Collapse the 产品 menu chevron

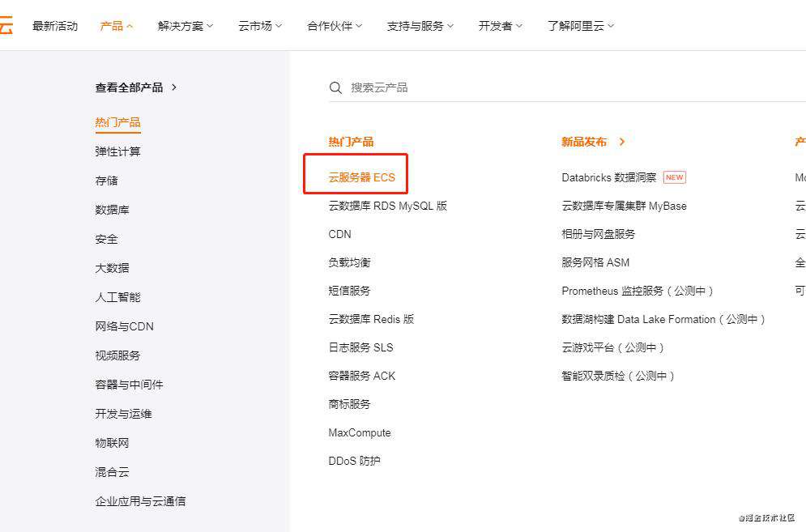[130, 26]
